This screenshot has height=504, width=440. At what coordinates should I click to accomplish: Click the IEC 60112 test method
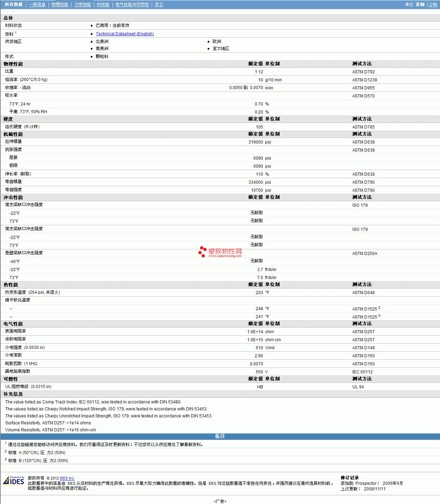tap(362, 372)
